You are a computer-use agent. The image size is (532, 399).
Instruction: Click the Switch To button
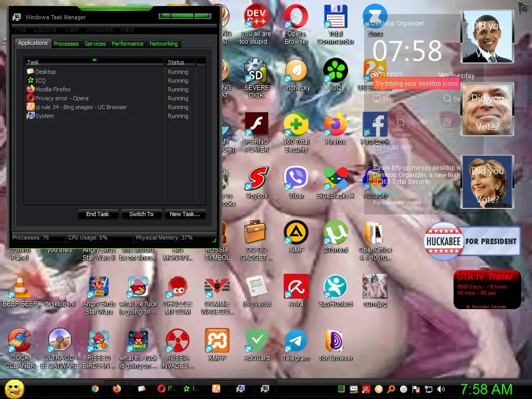[141, 214]
